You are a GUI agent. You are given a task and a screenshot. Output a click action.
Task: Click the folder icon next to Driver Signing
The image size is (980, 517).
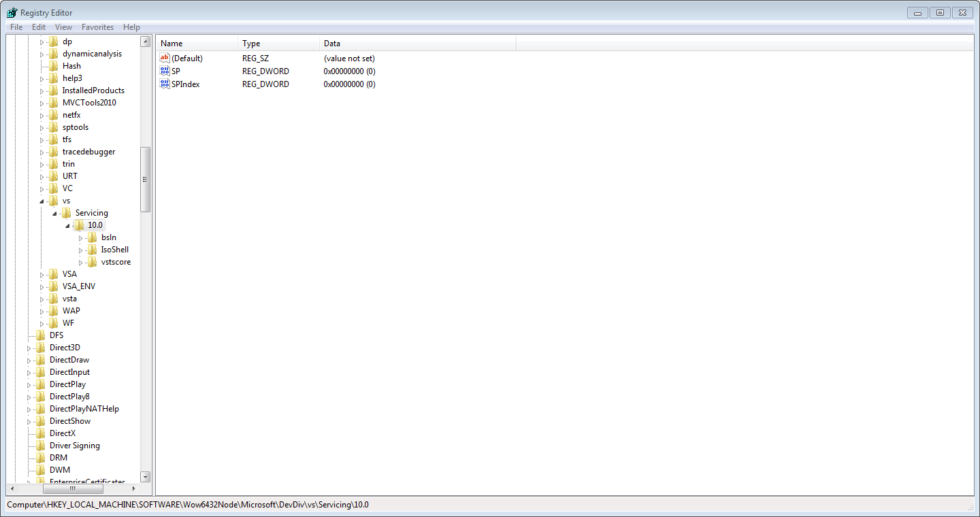(x=40, y=445)
